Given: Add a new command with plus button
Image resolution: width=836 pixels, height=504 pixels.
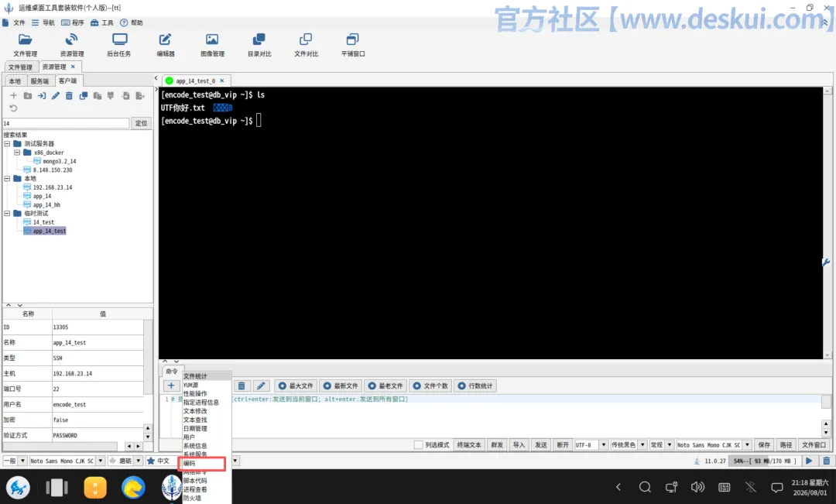Looking at the screenshot, I should pyautogui.click(x=170, y=386).
